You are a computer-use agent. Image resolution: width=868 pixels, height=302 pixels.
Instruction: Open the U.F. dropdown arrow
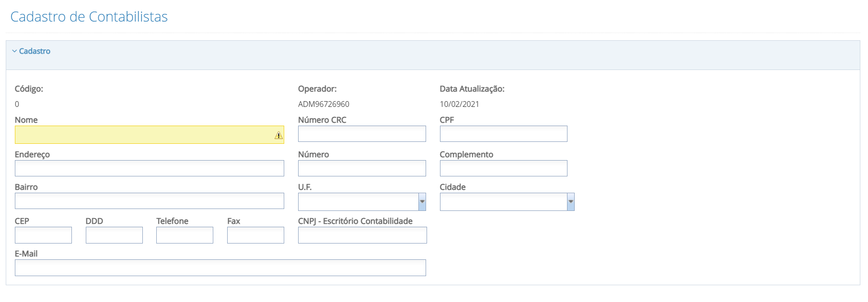click(422, 202)
